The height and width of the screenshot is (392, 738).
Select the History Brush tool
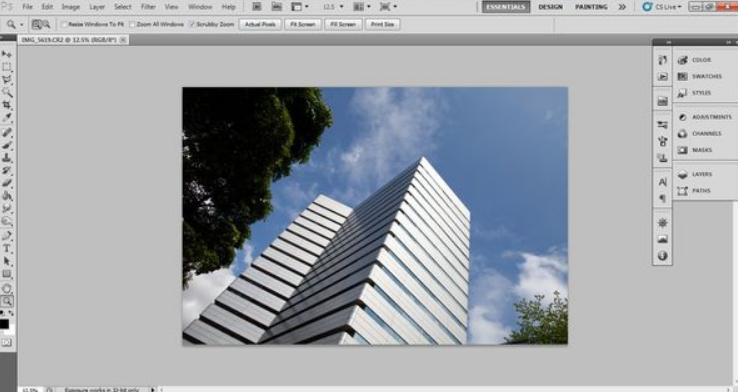pos(7,170)
